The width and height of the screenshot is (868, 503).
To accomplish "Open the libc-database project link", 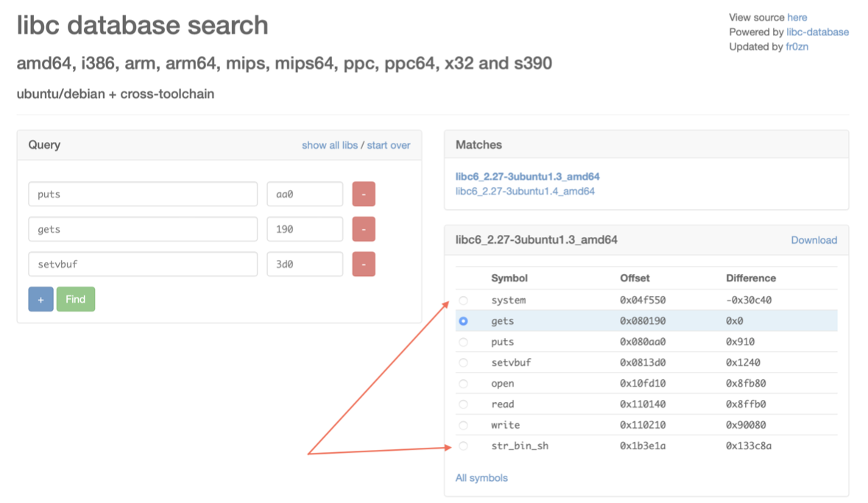I will pos(817,32).
